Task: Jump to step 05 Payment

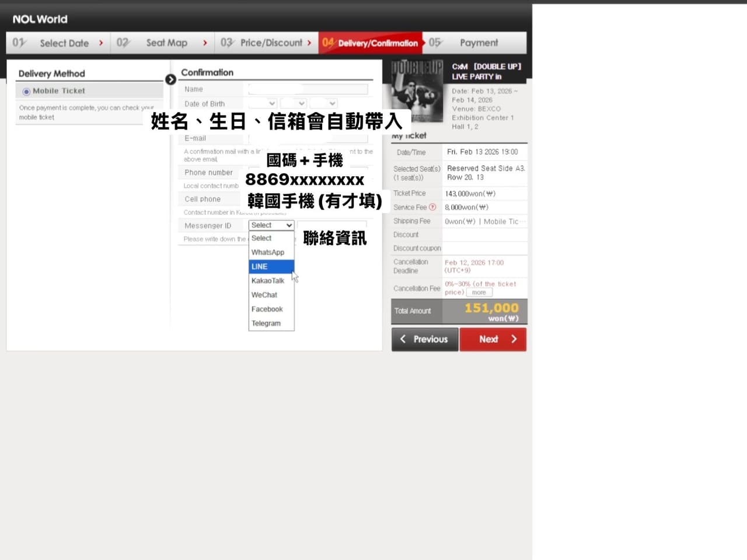Action: pyautogui.click(x=474, y=43)
